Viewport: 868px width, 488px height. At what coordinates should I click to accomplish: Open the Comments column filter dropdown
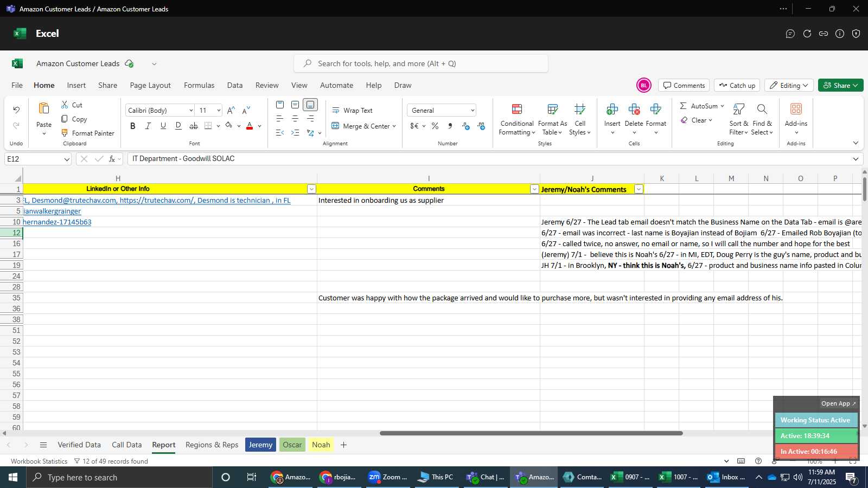click(534, 189)
